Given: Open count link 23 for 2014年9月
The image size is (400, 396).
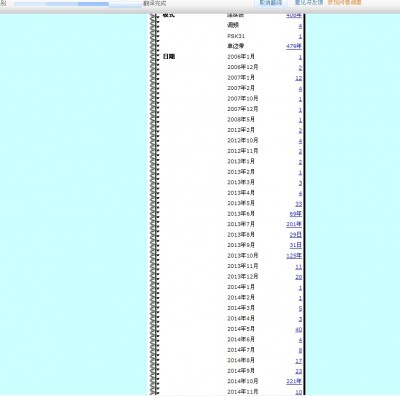Looking at the screenshot, I should pos(298,371).
